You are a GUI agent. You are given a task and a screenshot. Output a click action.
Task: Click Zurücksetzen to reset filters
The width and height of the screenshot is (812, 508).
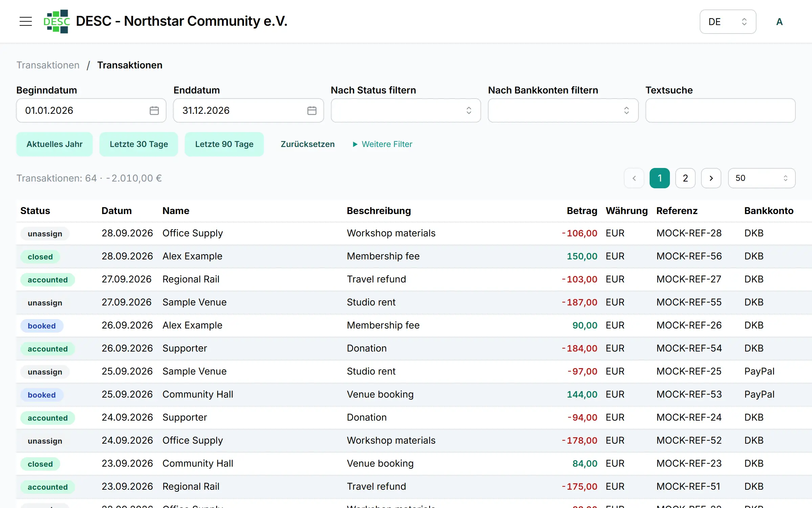click(308, 144)
